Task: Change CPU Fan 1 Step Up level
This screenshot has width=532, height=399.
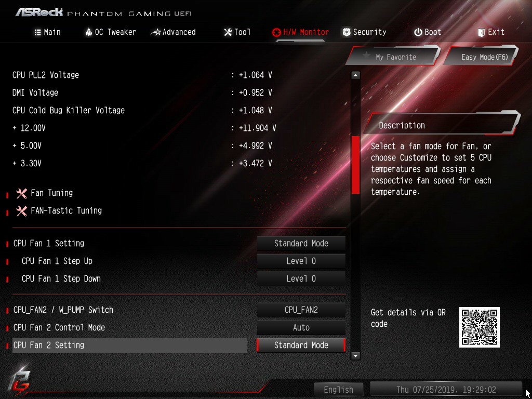Action: [301, 261]
